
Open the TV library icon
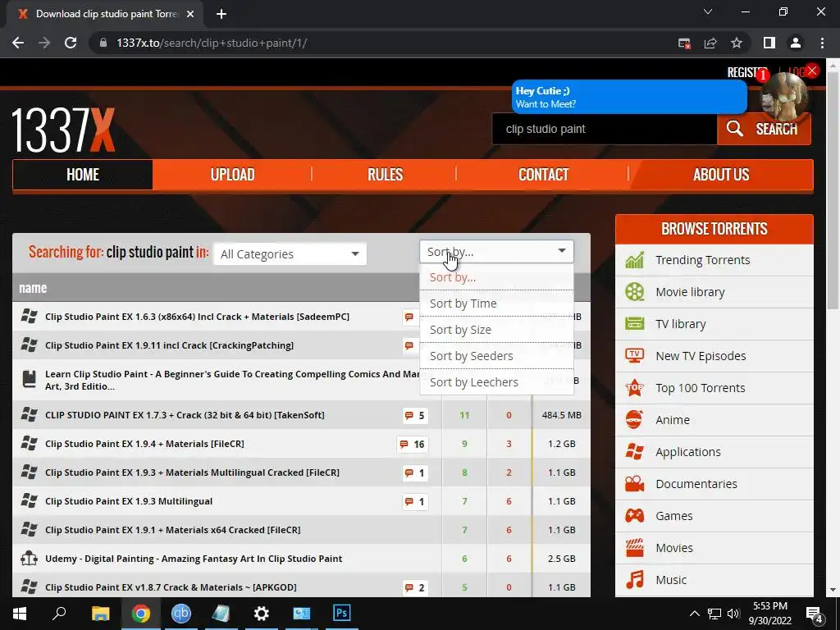tap(635, 324)
